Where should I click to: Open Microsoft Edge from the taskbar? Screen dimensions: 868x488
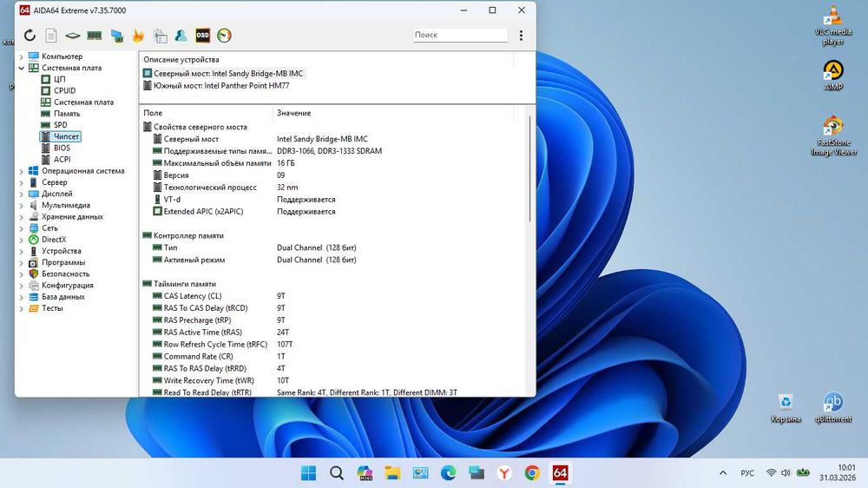(x=449, y=473)
